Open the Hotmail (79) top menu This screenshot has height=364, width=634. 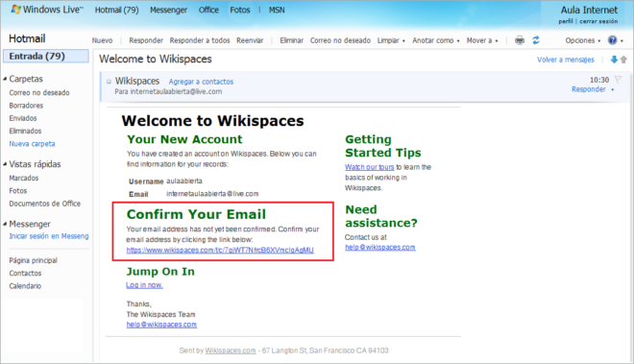[116, 10]
